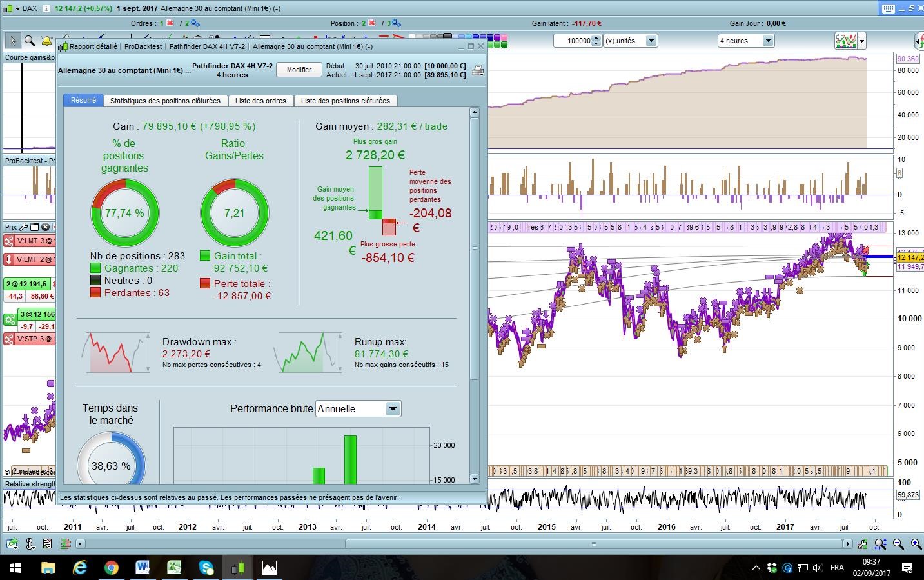
Task: Click the Plus gros gain 2 728,20 € value
Action: [375, 155]
